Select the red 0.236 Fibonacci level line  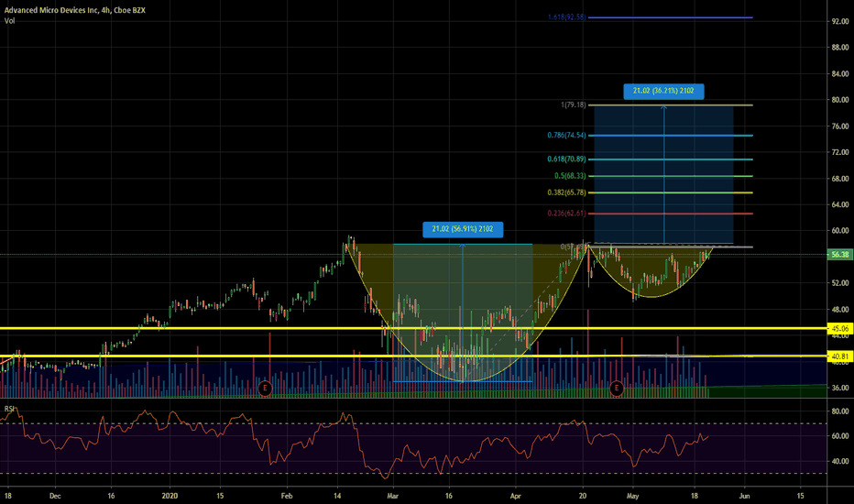click(671, 214)
